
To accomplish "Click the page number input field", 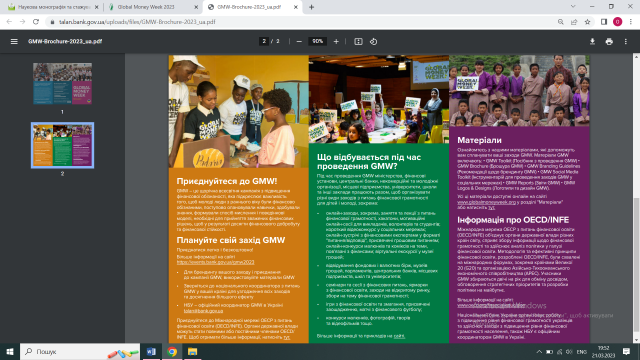I will tap(264, 41).
